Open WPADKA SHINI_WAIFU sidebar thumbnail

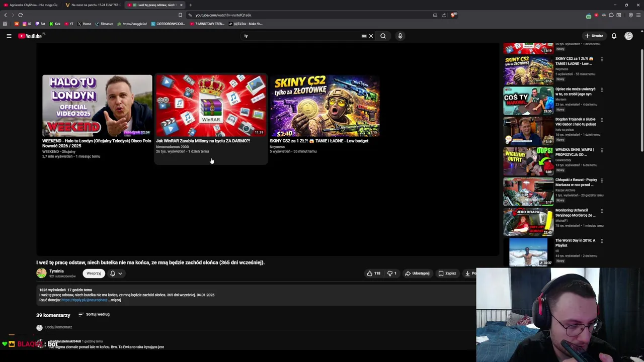coord(528,160)
